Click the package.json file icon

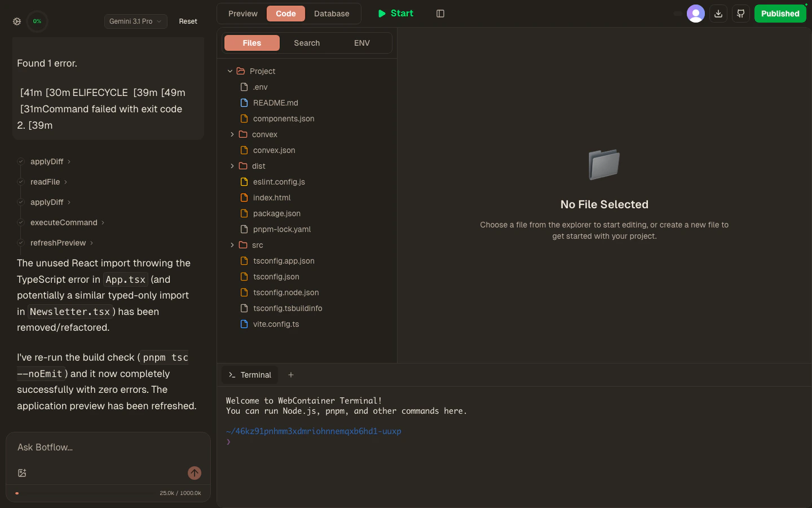(x=244, y=213)
